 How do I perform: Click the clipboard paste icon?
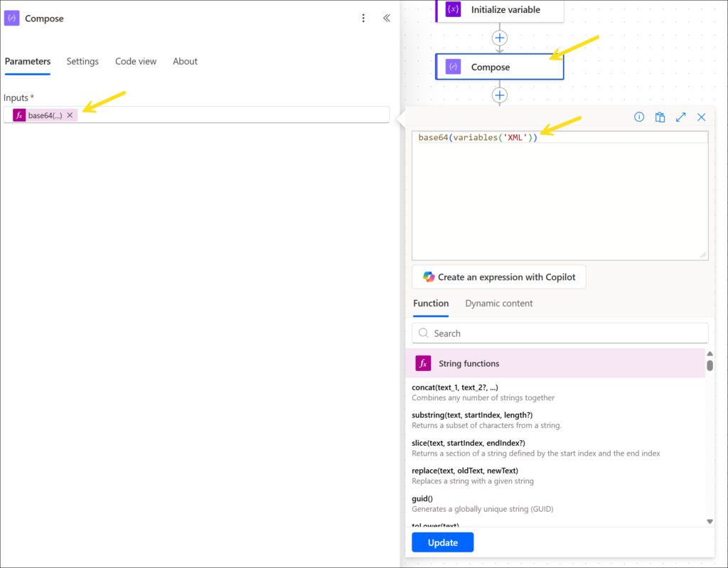660,117
